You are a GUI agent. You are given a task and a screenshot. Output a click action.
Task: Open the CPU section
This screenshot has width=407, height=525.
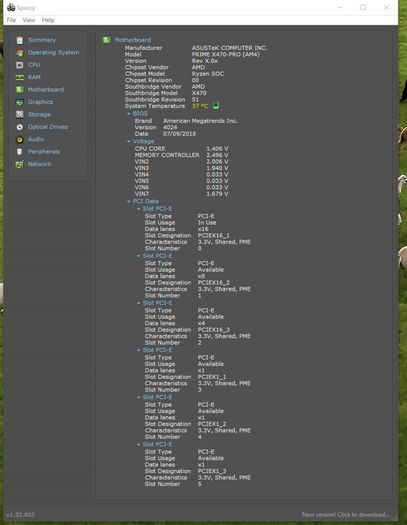point(34,65)
